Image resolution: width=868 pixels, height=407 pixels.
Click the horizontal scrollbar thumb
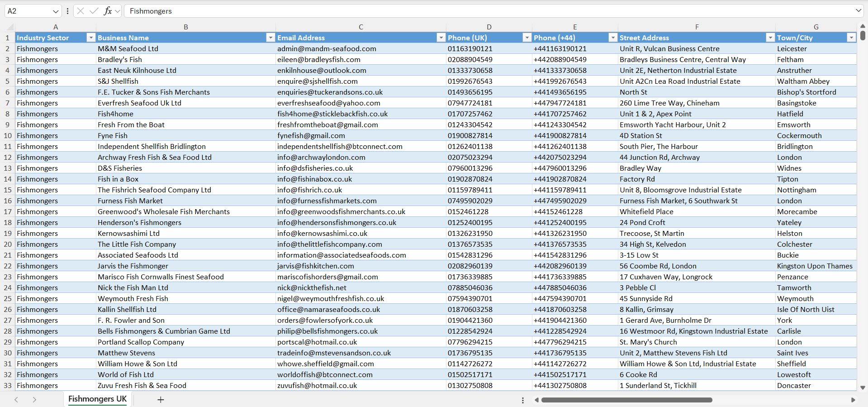626,400
